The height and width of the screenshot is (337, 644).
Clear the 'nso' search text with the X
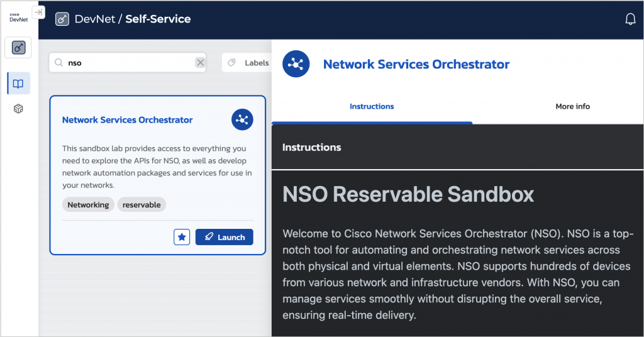click(200, 63)
